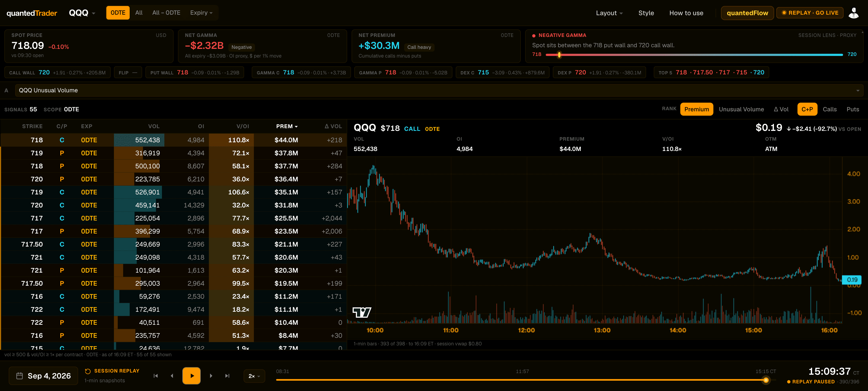
Task: Open the Sep 4, 2026 date picker
Action: pyautogui.click(x=43, y=376)
